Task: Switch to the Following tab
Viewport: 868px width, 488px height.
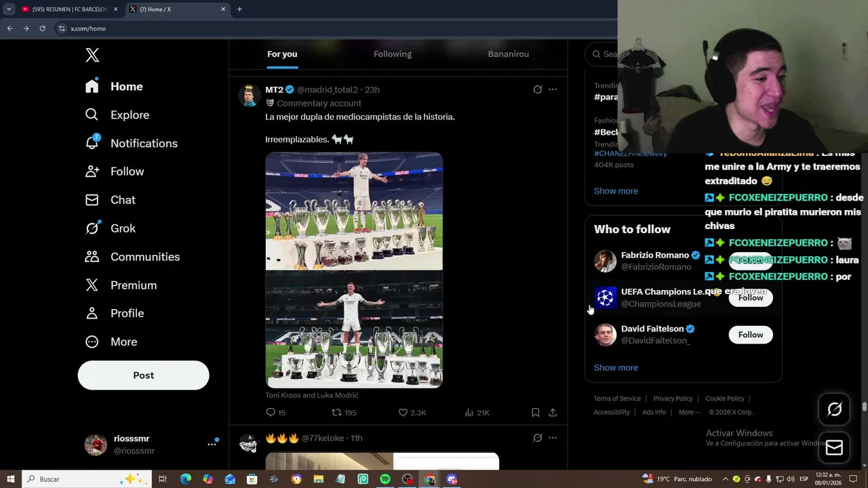Action: pos(393,54)
